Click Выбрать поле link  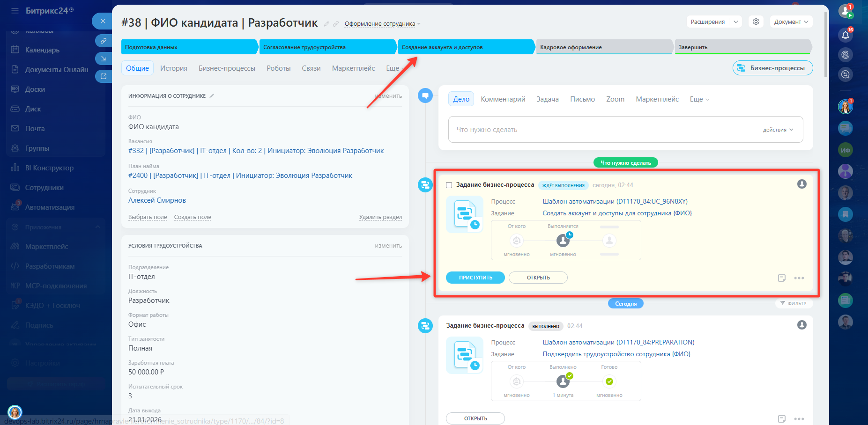148,217
